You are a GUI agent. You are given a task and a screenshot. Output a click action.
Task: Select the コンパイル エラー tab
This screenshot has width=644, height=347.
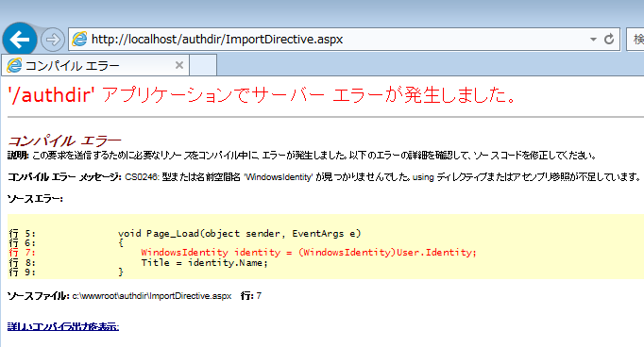[x=95, y=65]
